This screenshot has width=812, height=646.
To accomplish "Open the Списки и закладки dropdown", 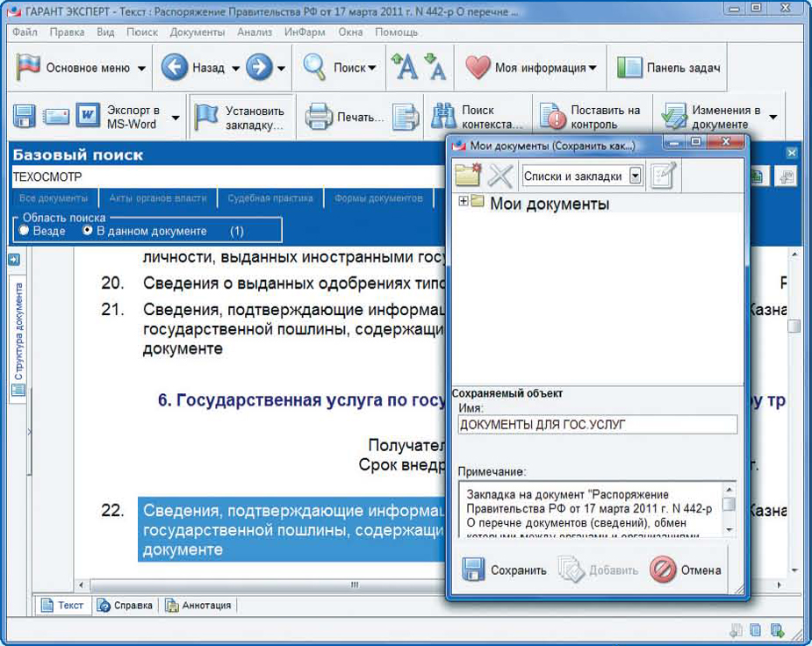I will pyautogui.click(x=636, y=176).
